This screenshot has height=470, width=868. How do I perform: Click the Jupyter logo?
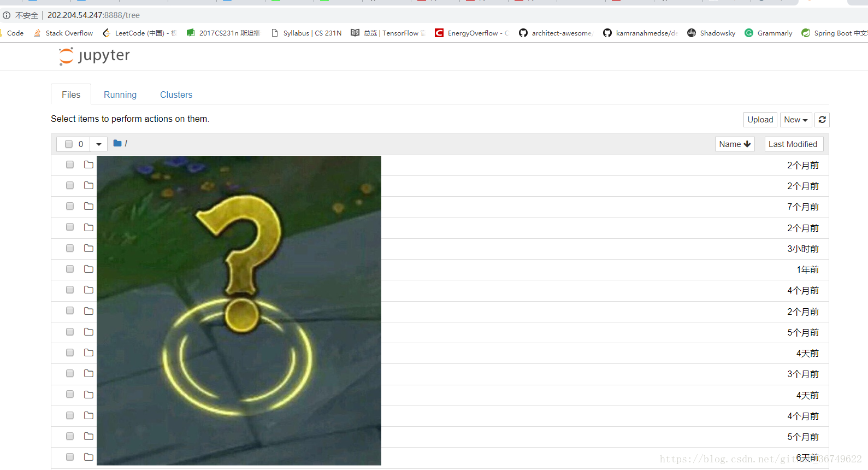point(95,56)
